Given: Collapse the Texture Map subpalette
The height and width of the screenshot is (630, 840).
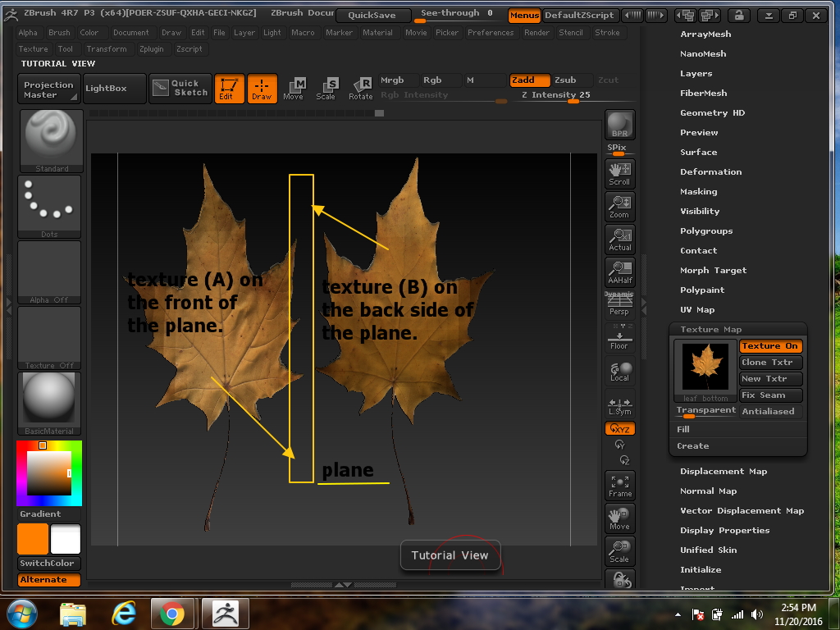Looking at the screenshot, I should 711,330.
